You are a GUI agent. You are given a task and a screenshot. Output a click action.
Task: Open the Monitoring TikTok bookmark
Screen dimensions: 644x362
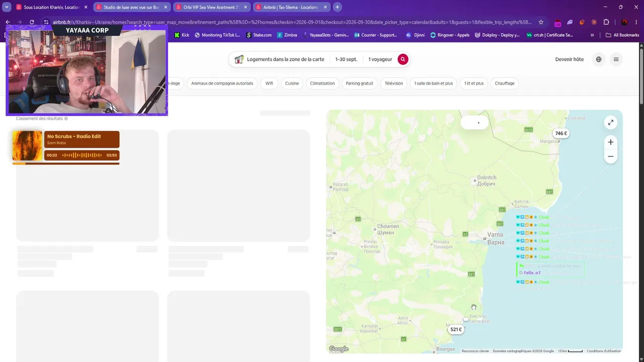click(x=217, y=35)
